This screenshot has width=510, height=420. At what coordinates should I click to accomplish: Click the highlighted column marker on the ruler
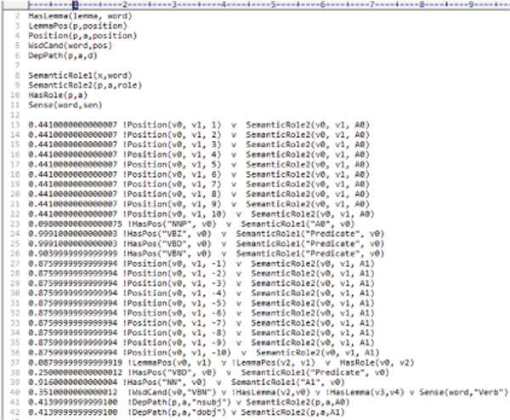point(76,5)
